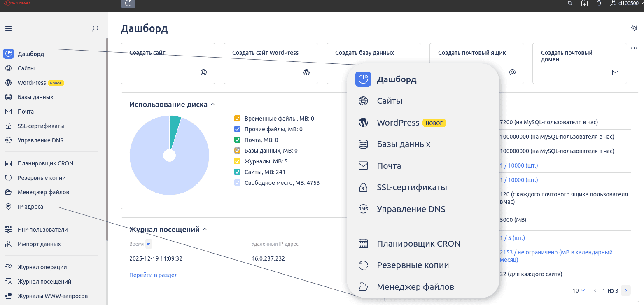This screenshot has height=305, width=644.
Task: Select the Дашборд pie chart icon in sidebar
Action: 8,54
